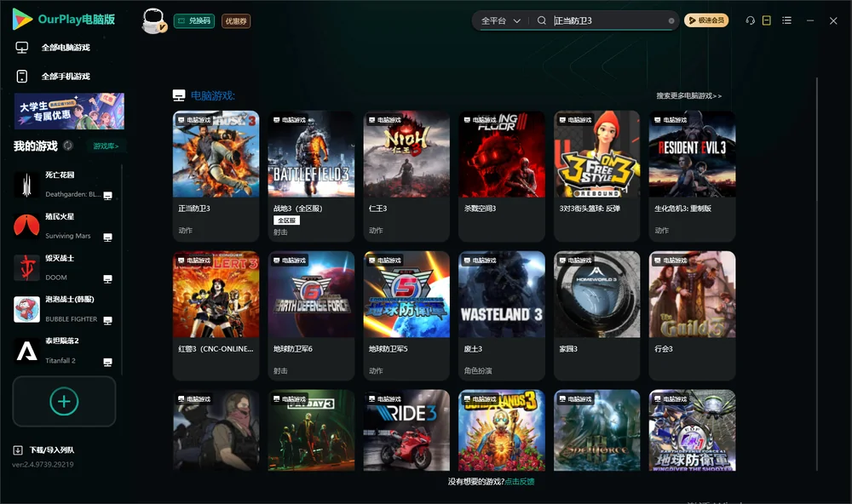Clear the search text with the X icon
Screen dimensions: 852x504
pos(671,21)
